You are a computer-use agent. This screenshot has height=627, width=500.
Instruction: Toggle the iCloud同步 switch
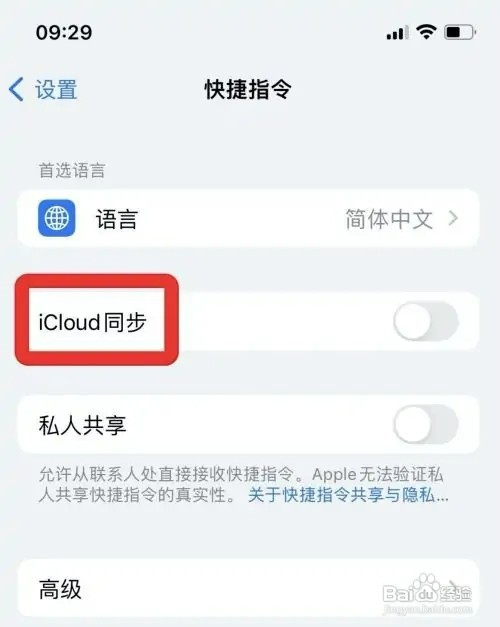pyautogui.click(x=426, y=321)
